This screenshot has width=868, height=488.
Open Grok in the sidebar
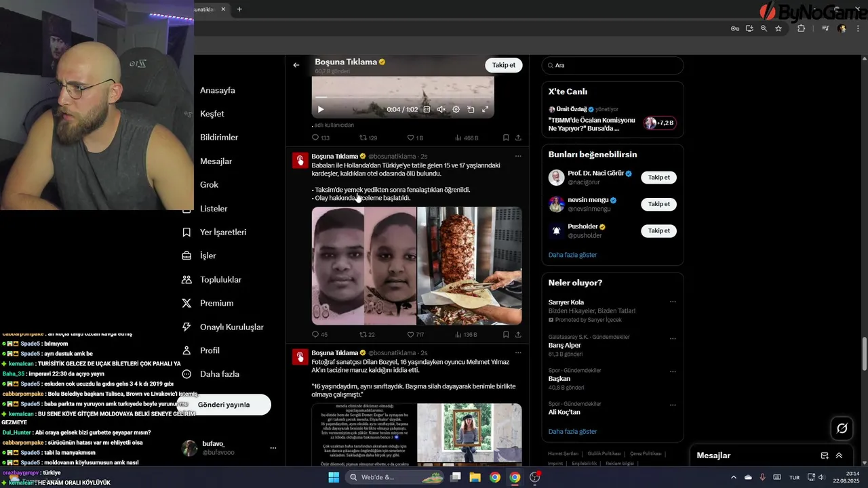209,185
